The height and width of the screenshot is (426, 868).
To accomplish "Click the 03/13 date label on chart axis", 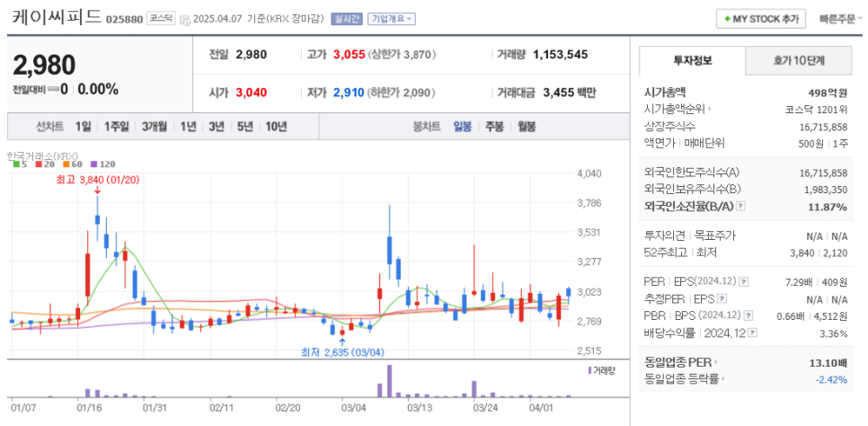I will coord(419,408).
